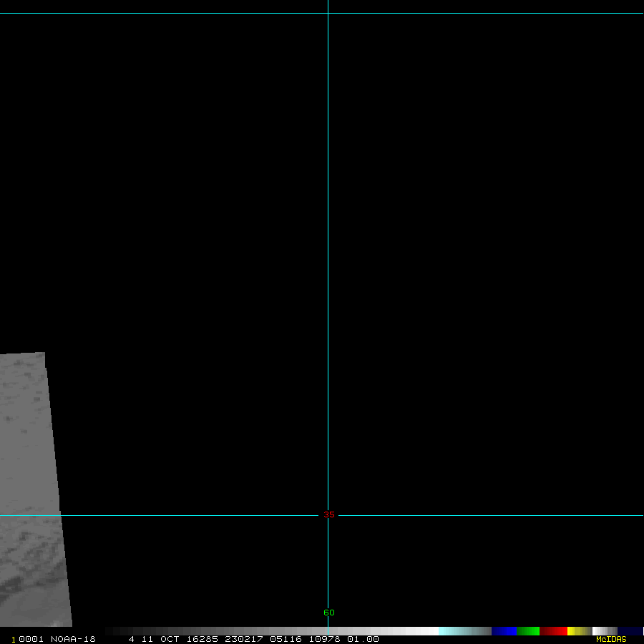Click the intersection of cyan grid lines
Image resolution: width=644 pixels, height=644 pixels.
tap(328, 515)
